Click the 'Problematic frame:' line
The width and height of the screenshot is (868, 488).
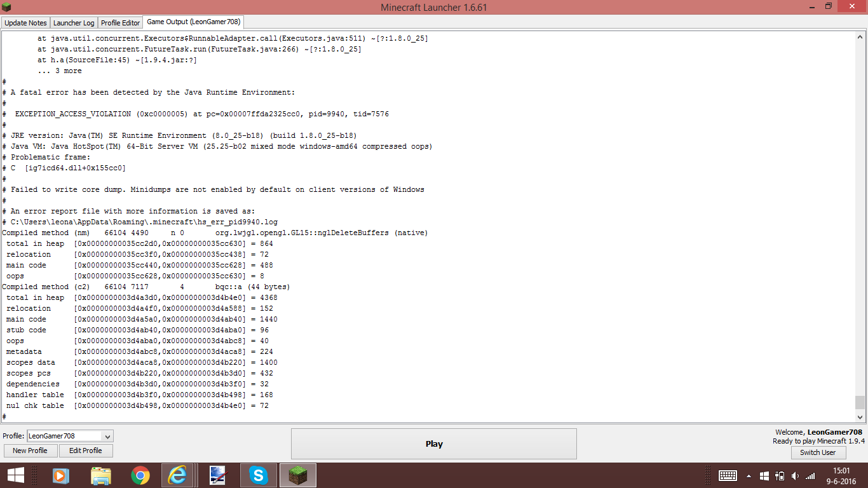(x=46, y=158)
